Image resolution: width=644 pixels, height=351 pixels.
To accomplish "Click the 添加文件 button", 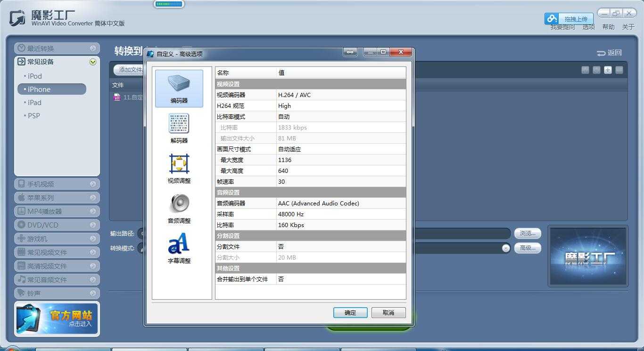I will [129, 70].
